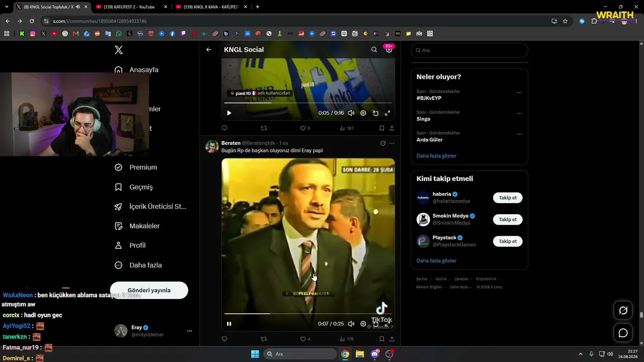The width and height of the screenshot is (644, 362).
Task: Show more accounts under Kimi takip etmeli
Action: coord(437,261)
